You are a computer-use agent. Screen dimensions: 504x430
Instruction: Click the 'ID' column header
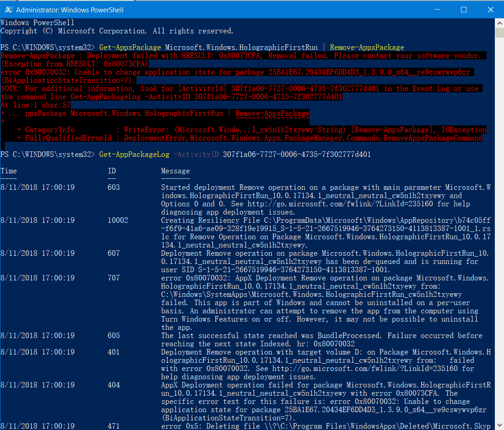point(112,171)
